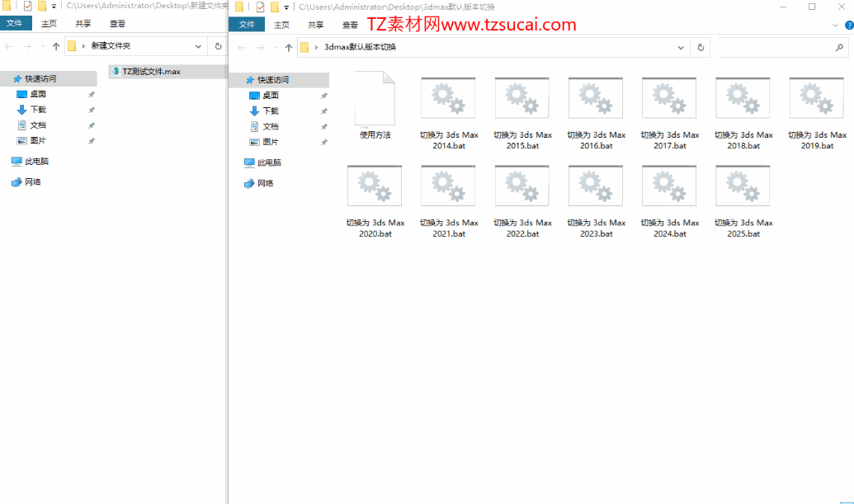Click properties checkmark icon in right title bar
The width and height of the screenshot is (854, 504).
point(261,7)
